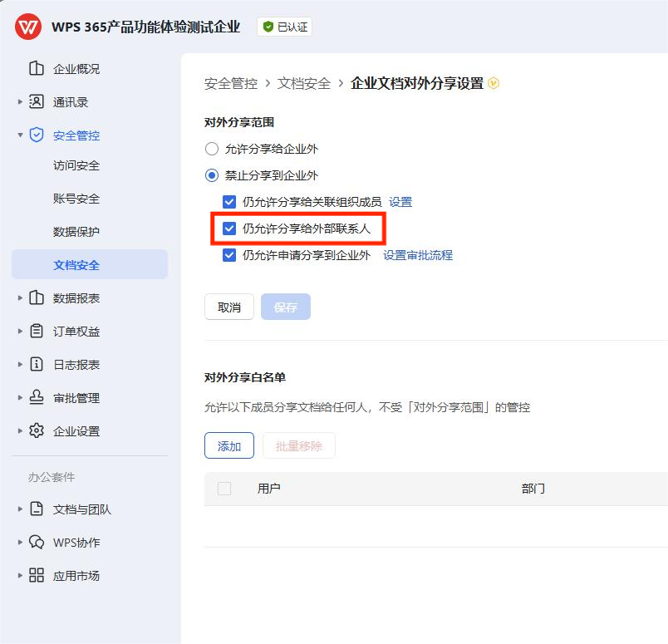Image resolution: width=668 pixels, height=644 pixels.
Task: Tick the select-all checkbox in 用户 table header
Action: 224,489
